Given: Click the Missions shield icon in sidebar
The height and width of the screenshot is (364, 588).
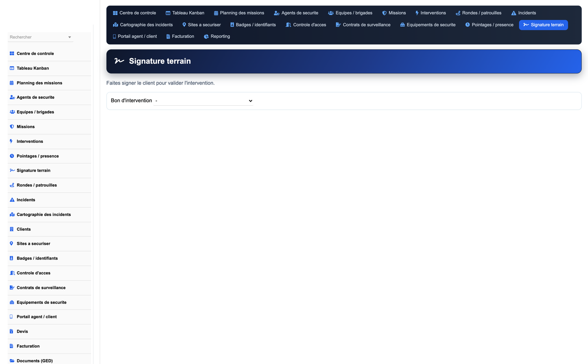Looking at the screenshot, I should pos(12,127).
